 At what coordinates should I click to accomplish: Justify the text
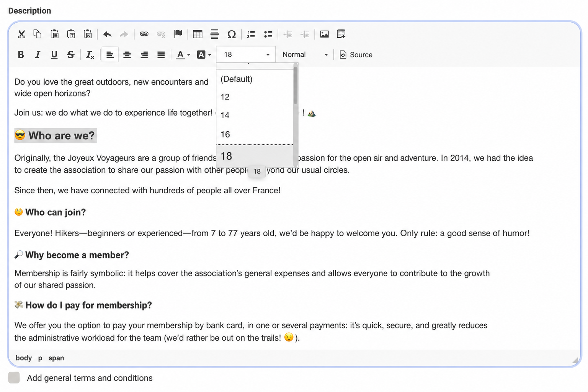pos(161,55)
